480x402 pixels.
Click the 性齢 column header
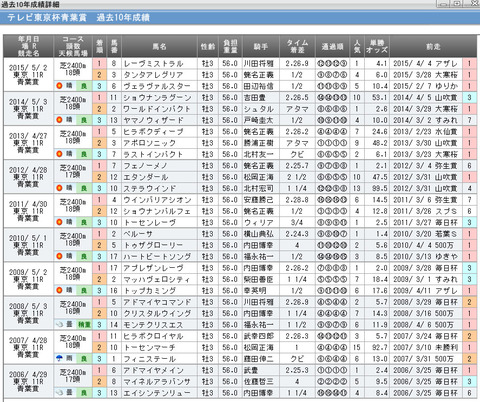208,46
